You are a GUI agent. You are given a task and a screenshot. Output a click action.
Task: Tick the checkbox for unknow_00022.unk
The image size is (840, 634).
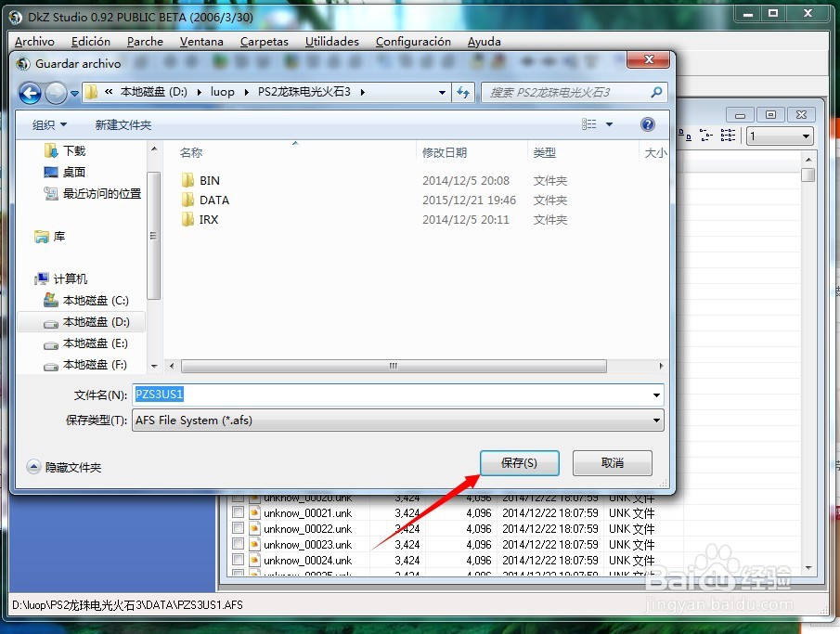[238, 528]
